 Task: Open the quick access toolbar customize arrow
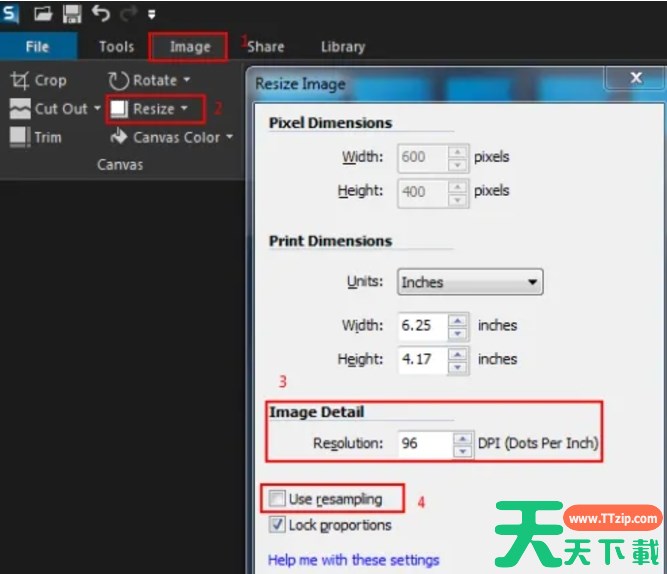pyautogui.click(x=151, y=14)
